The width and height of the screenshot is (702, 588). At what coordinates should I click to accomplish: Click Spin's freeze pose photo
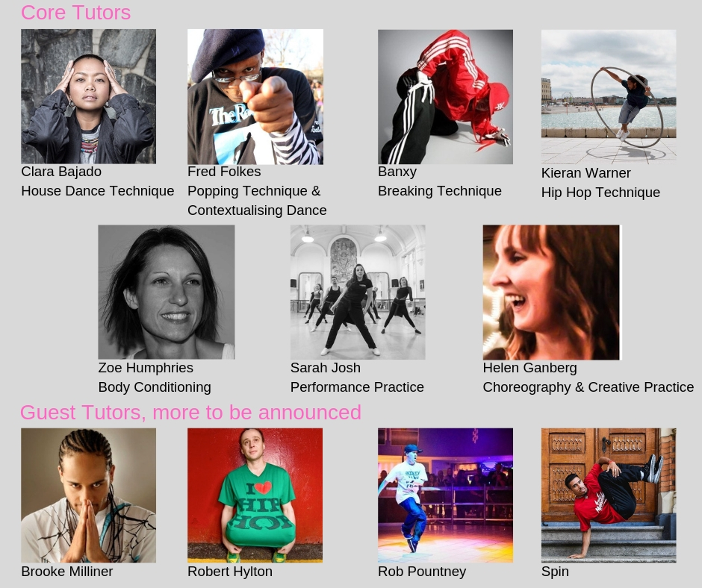609,495
